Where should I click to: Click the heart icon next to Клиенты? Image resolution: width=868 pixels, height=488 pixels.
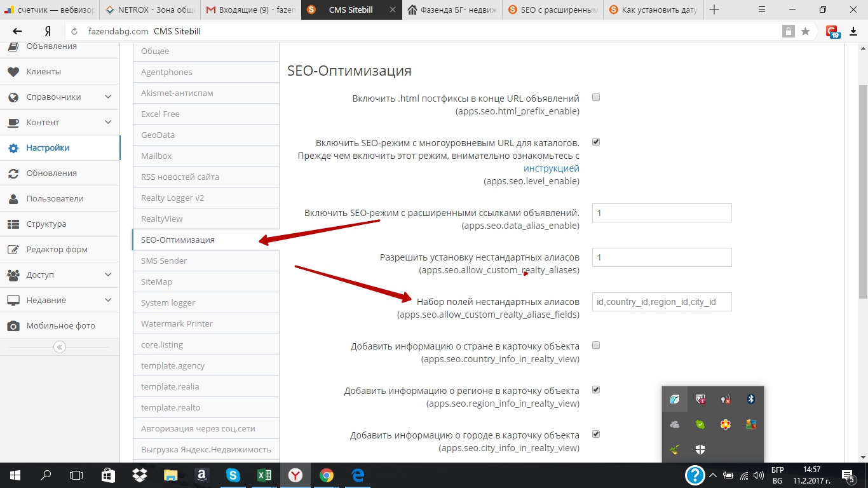click(x=13, y=72)
